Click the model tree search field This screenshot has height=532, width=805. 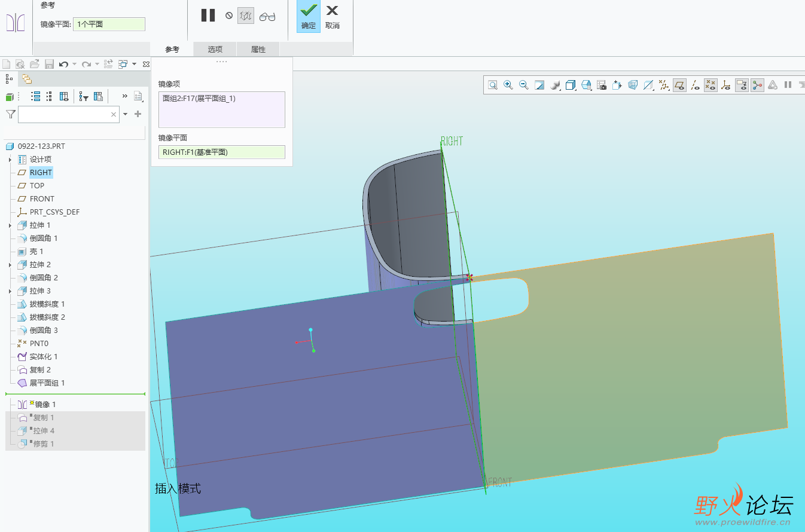click(69, 114)
